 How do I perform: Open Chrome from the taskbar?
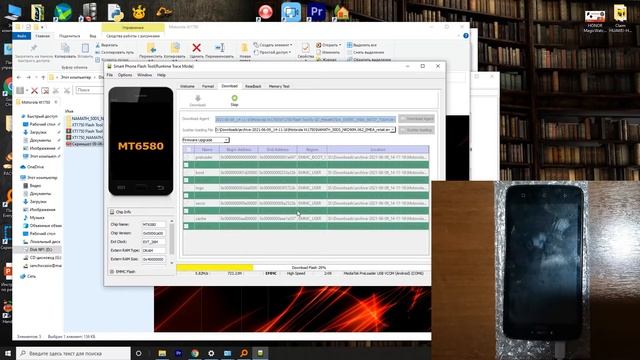pyautogui.click(x=195, y=353)
